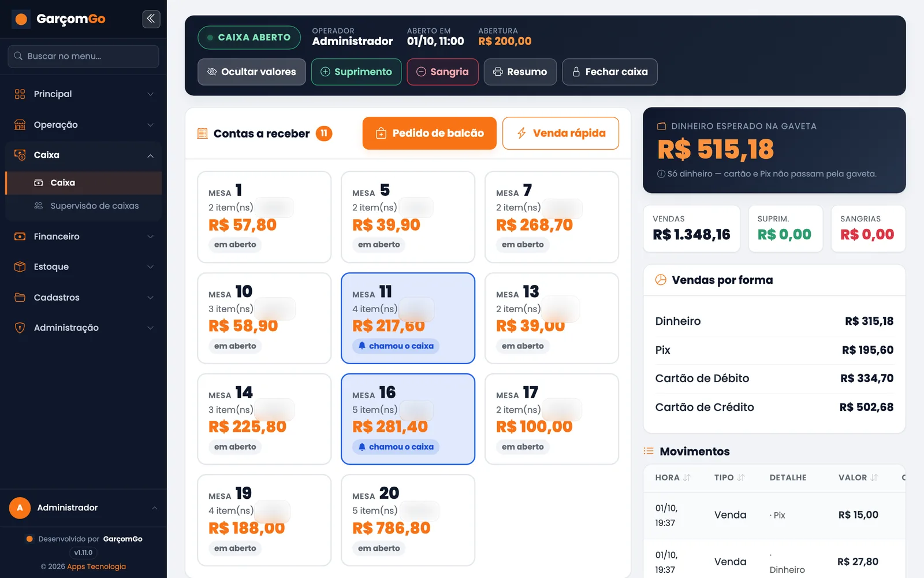The height and width of the screenshot is (578, 924).
Task: Click the Administração shield icon
Action: point(20,328)
